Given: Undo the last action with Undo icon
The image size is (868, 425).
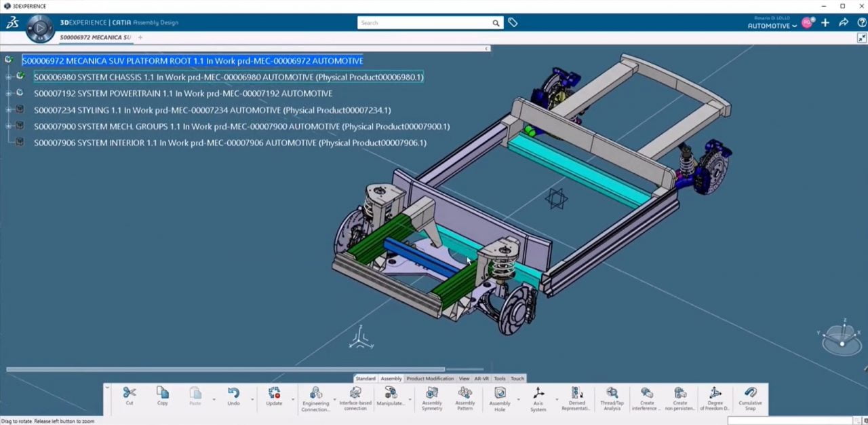Looking at the screenshot, I should 233,392.
